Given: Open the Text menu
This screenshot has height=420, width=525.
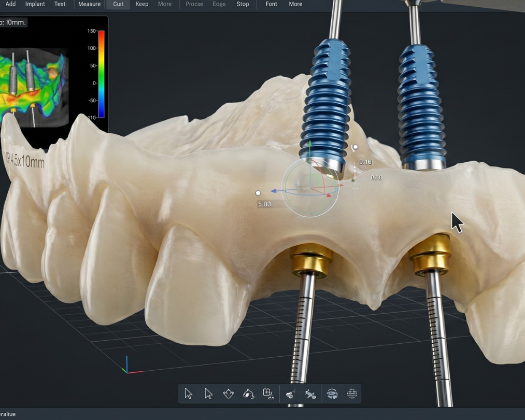Looking at the screenshot, I should tap(60, 4).
